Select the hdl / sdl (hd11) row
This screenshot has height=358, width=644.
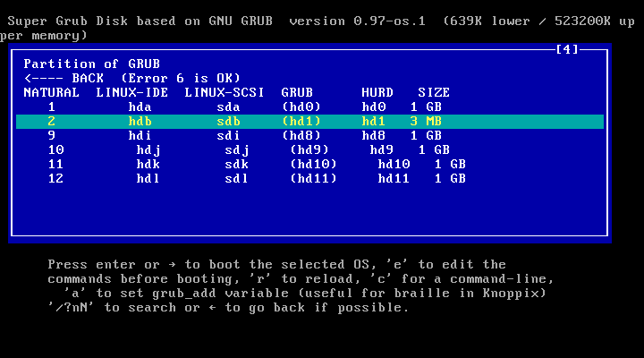point(309,179)
